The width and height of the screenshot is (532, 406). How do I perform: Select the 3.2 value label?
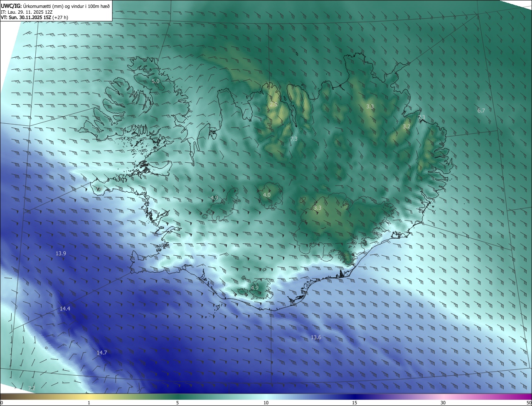pyautogui.click(x=406, y=126)
